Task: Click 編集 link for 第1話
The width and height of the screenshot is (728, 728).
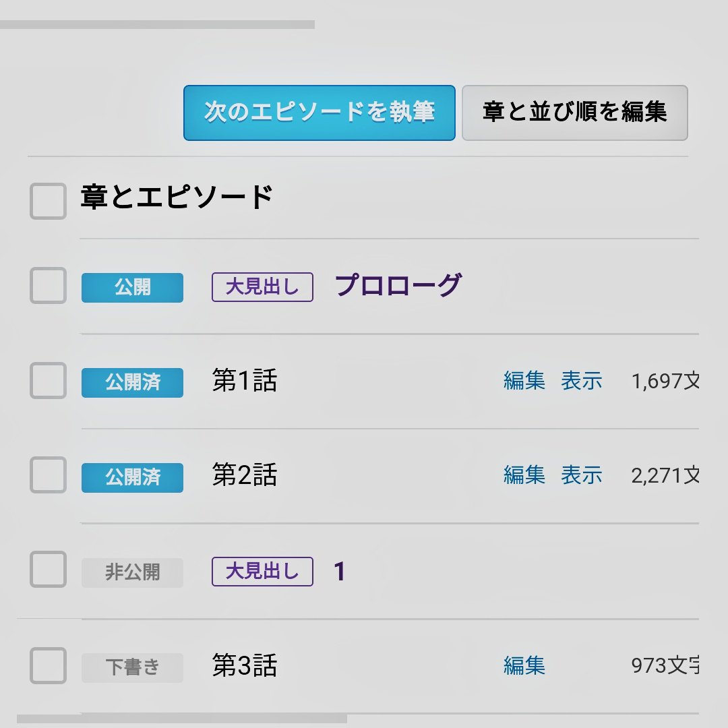Action: 524,381
